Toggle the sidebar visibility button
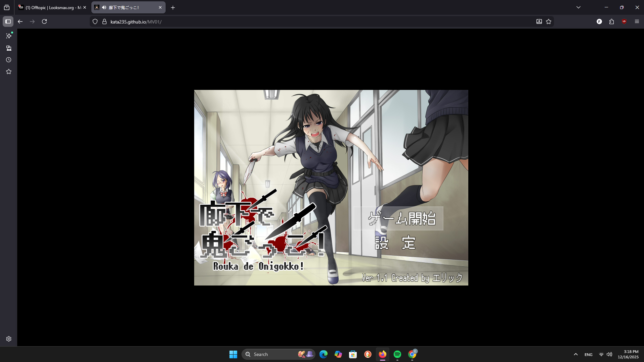Image resolution: width=644 pixels, height=362 pixels. pyautogui.click(x=8, y=21)
